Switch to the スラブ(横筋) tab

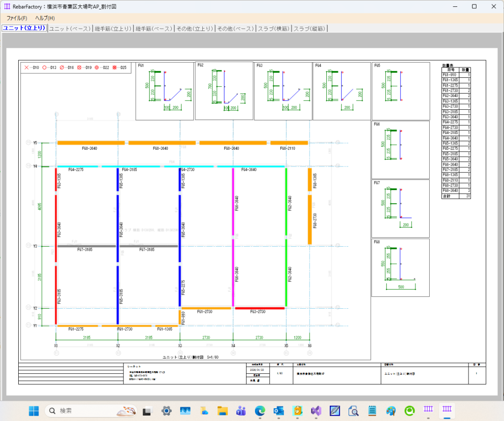pos(274,29)
